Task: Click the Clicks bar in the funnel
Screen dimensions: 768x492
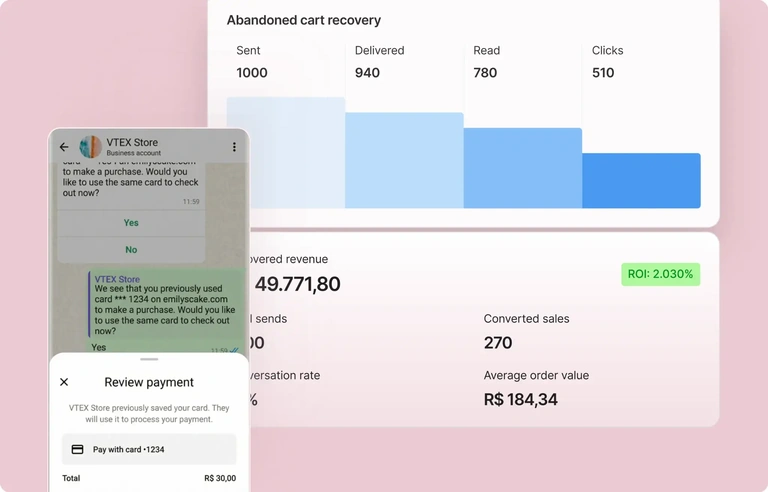Action: pyautogui.click(x=641, y=181)
